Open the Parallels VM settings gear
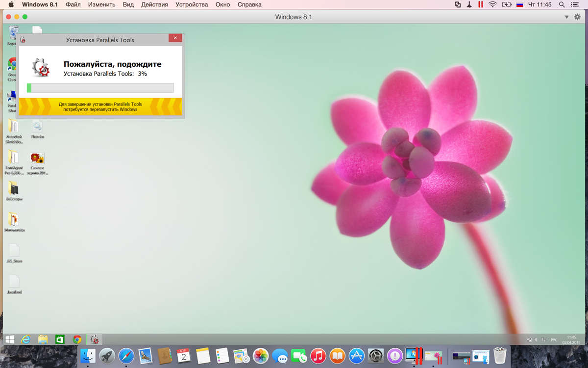 577,17
